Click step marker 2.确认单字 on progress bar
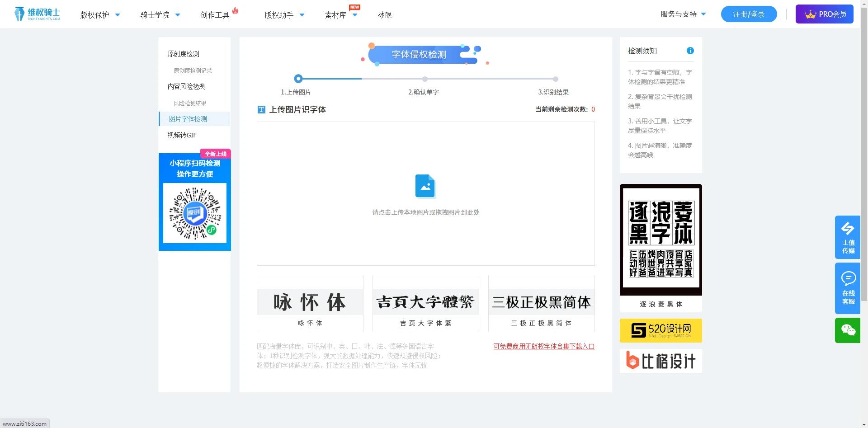Viewport: 868px width, 428px height. [424, 79]
